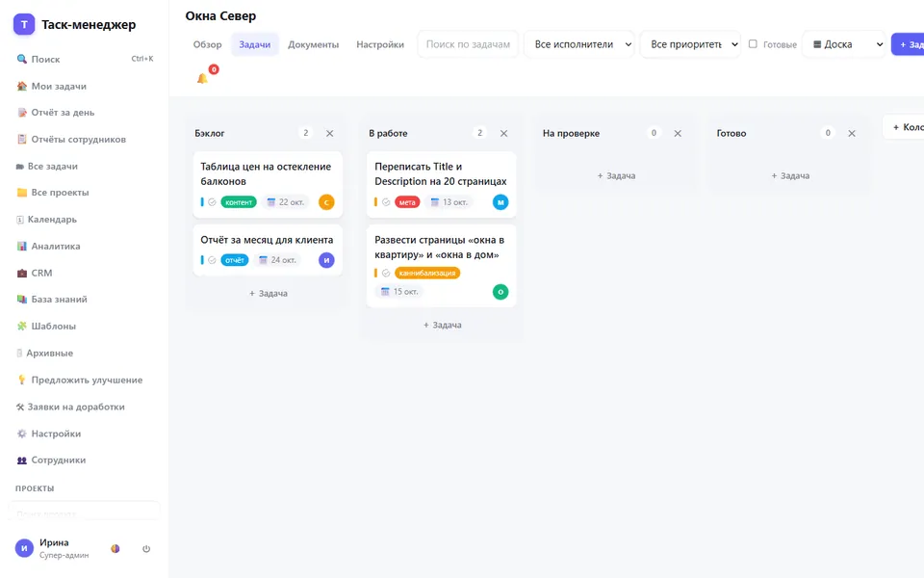Click the theme color circle icon
This screenshot has width=924, height=578.
(x=115, y=548)
